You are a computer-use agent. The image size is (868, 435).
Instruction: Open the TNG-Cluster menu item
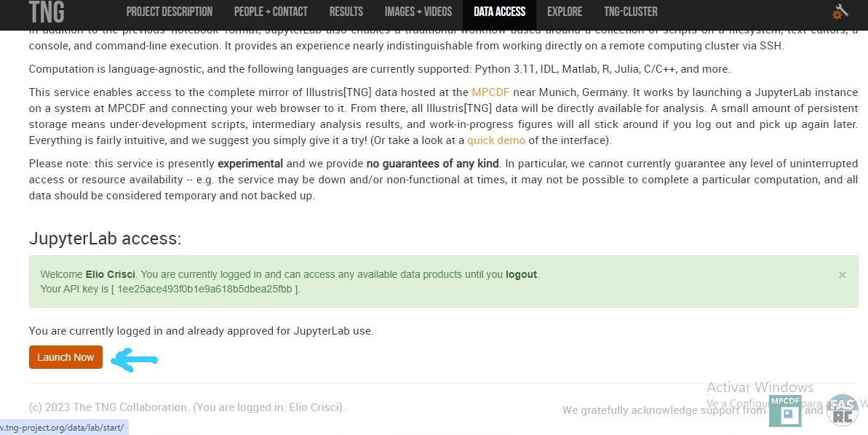coord(631,12)
